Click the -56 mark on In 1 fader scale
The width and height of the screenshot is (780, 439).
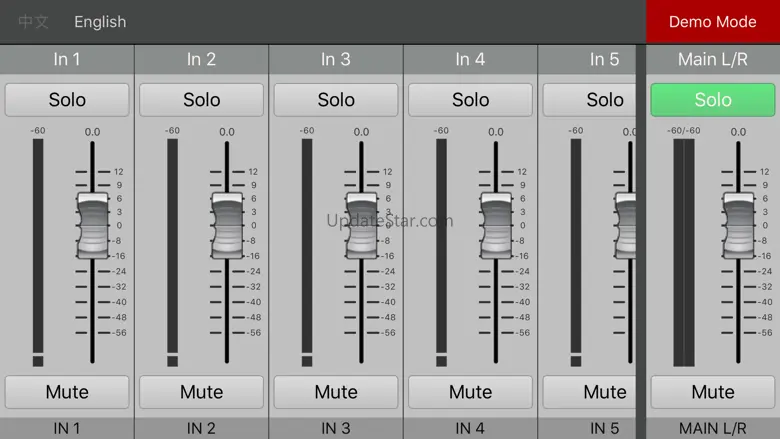(120, 333)
